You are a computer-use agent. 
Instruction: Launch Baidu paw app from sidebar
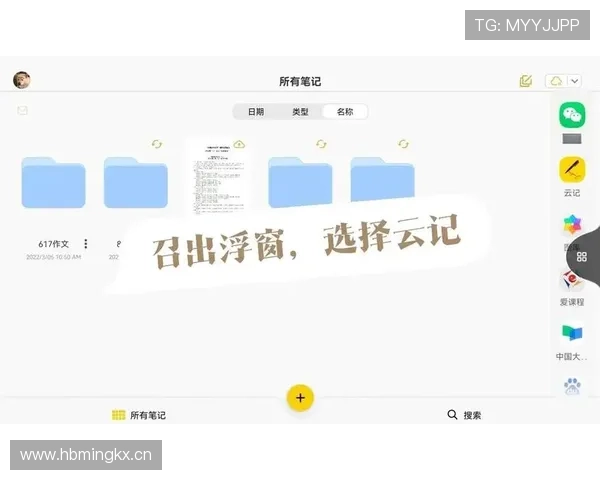[572, 387]
